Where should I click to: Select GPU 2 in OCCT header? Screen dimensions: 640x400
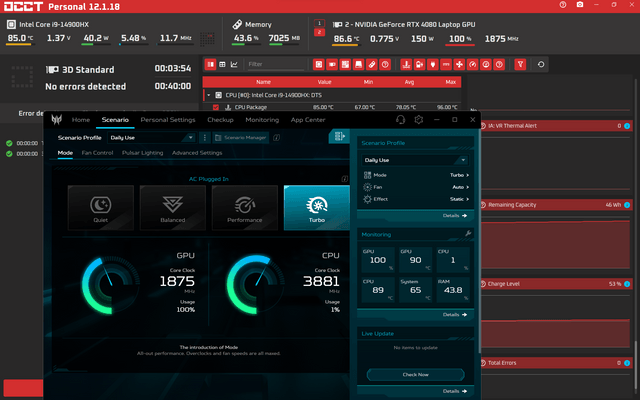point(319,32)
